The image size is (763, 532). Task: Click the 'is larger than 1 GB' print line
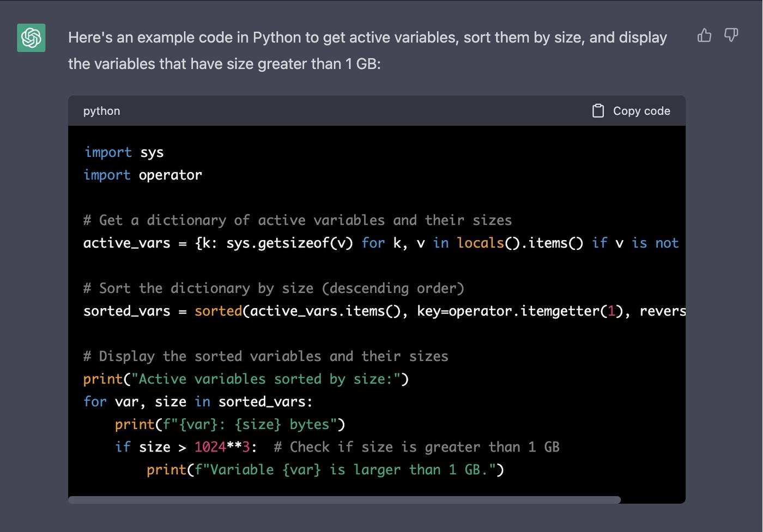pyautogui.click(x=325, y=470)
